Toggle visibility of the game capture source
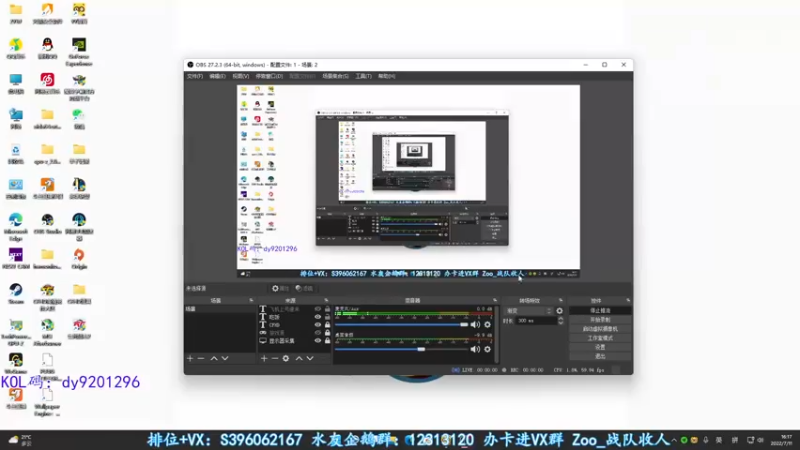This screenshot has height=450, width=800. (318, 333)
